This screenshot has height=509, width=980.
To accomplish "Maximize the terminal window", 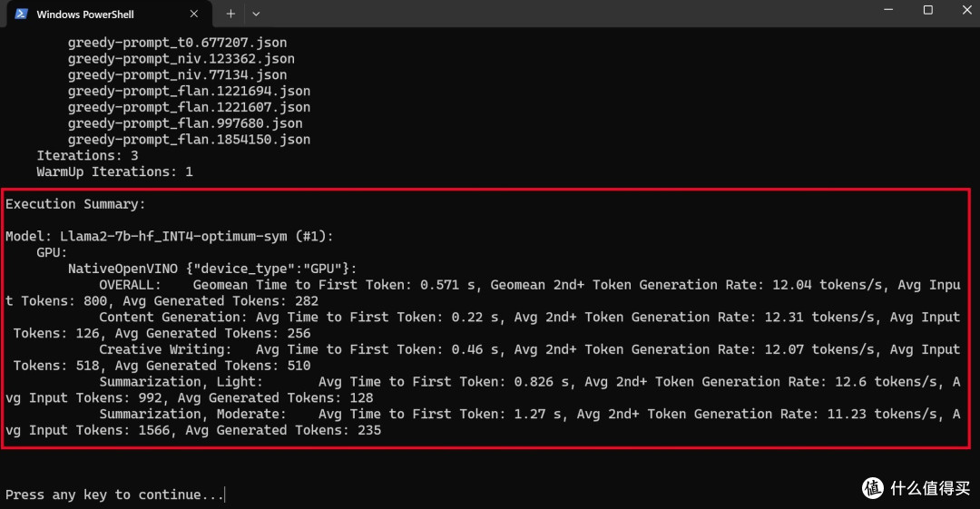I will 928,10.
